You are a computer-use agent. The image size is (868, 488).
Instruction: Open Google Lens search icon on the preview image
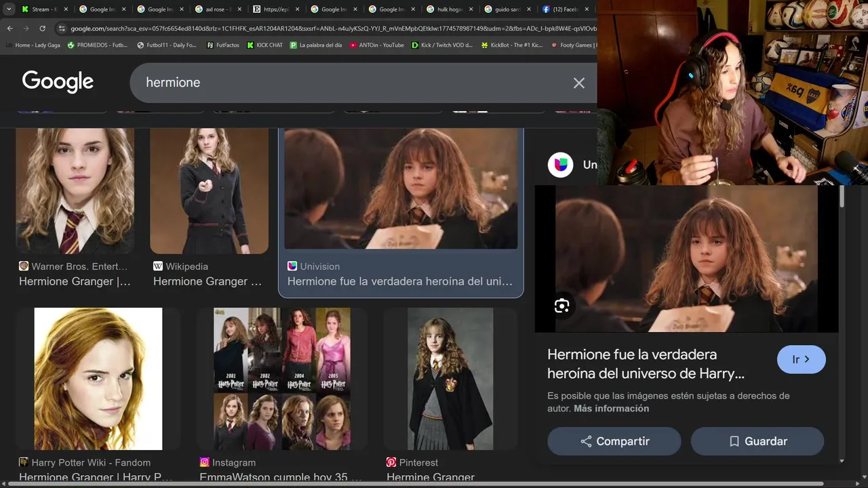point(561,306)
